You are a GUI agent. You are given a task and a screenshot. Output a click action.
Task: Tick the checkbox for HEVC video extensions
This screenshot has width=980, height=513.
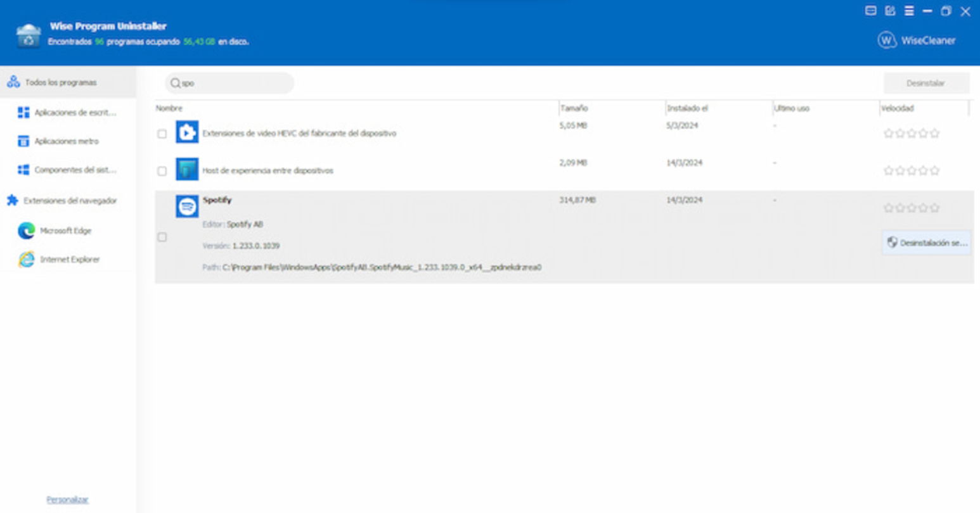point(162,134)
